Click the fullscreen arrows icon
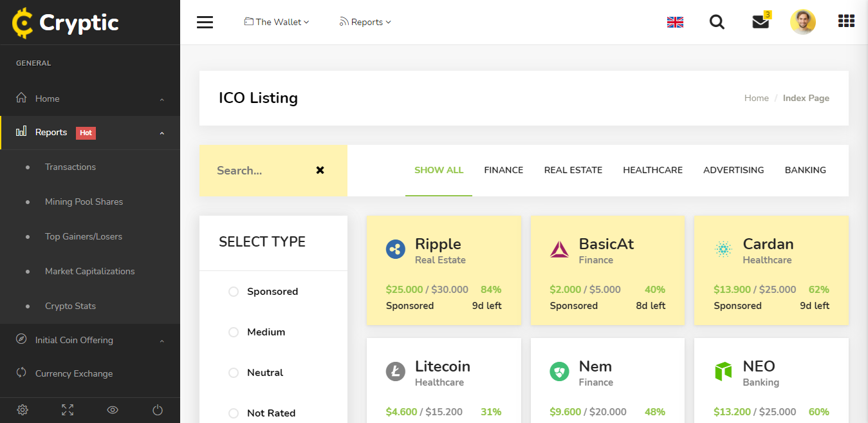 point(68,409)
